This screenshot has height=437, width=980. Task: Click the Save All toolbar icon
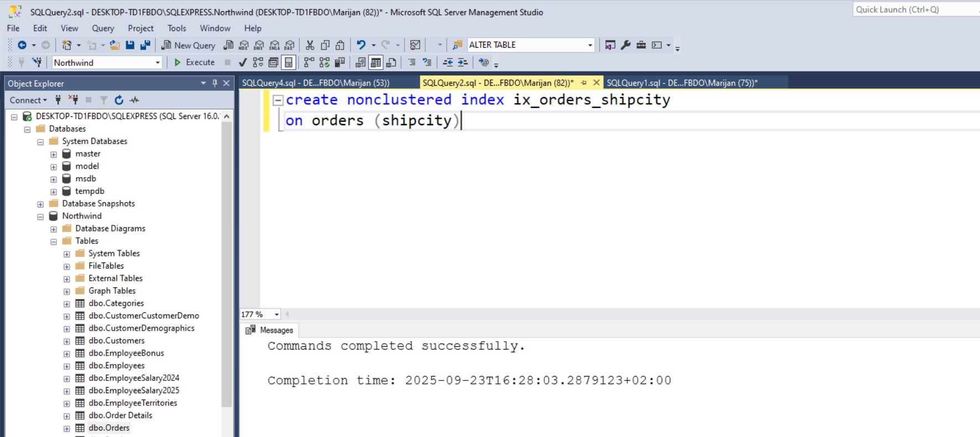145,45
